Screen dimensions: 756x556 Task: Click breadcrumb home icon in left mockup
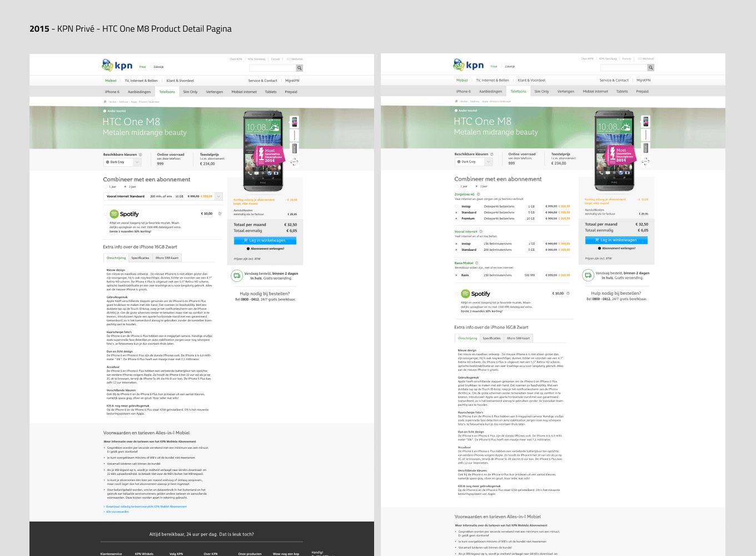pyautogui.click(x=105, y=102)
